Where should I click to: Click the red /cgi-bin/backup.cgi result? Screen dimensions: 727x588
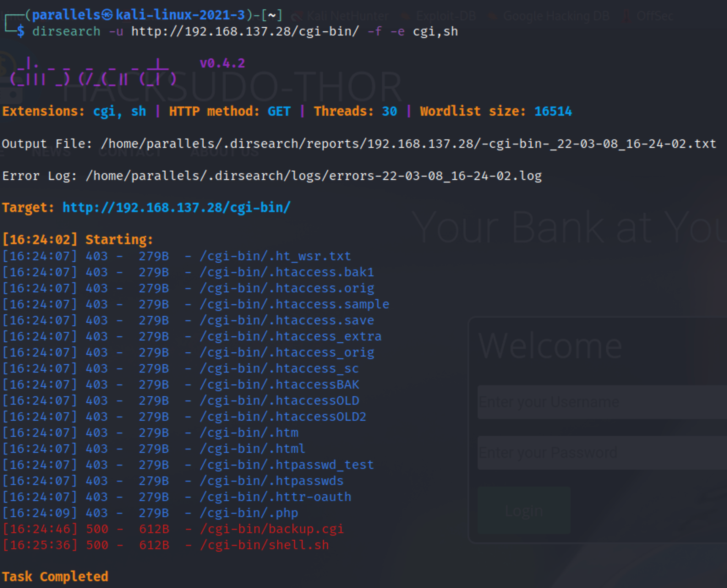(x=271, y=529)
